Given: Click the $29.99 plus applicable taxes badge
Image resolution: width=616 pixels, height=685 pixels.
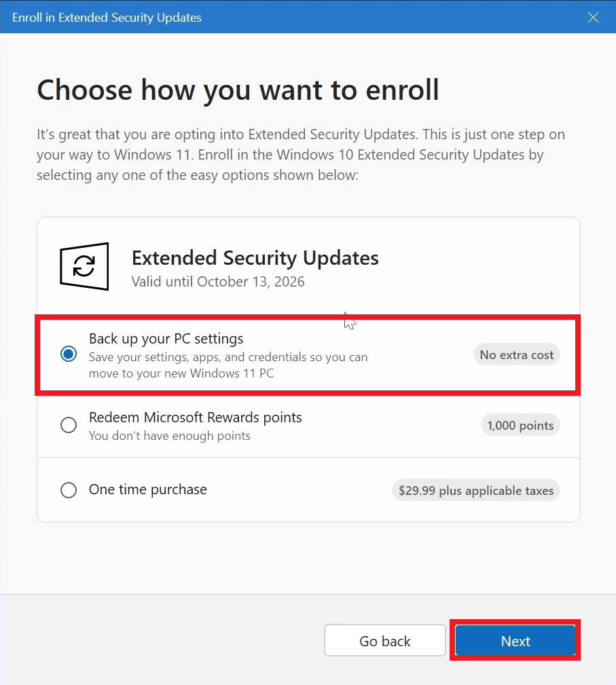Looking at the screenshot, I should [475, 490].
